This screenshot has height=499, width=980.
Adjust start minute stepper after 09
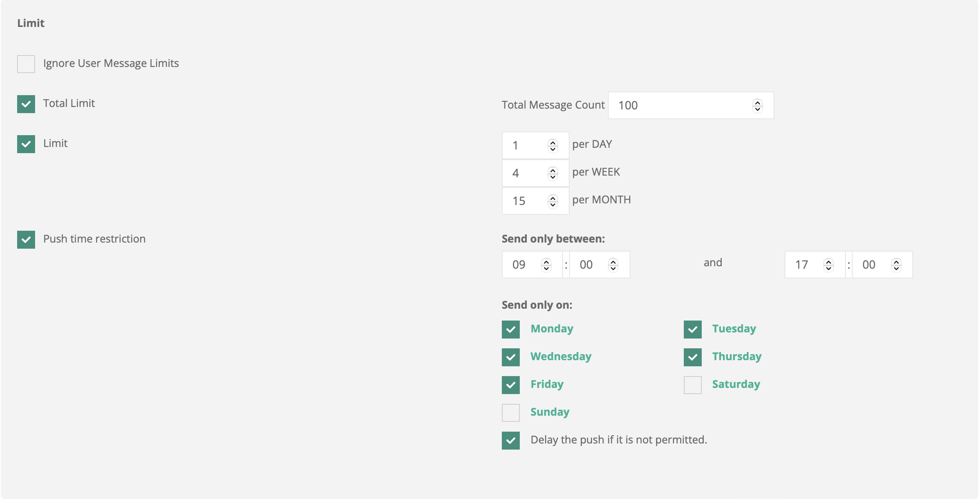tap(613, 265)
